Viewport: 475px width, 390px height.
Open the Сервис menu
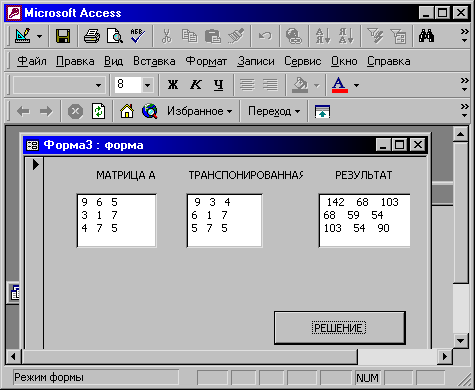point(302,61)
